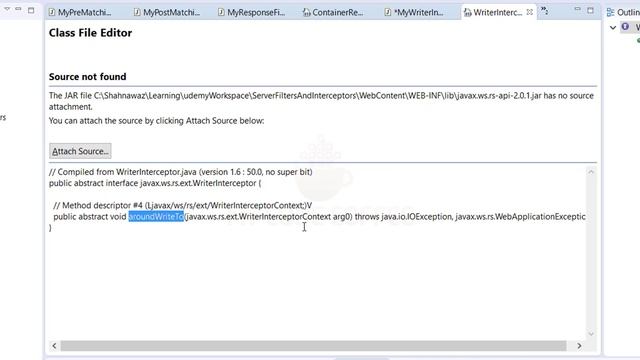
Task: Select the interface icon in the Outline
Action: click(x=625, y=27)
